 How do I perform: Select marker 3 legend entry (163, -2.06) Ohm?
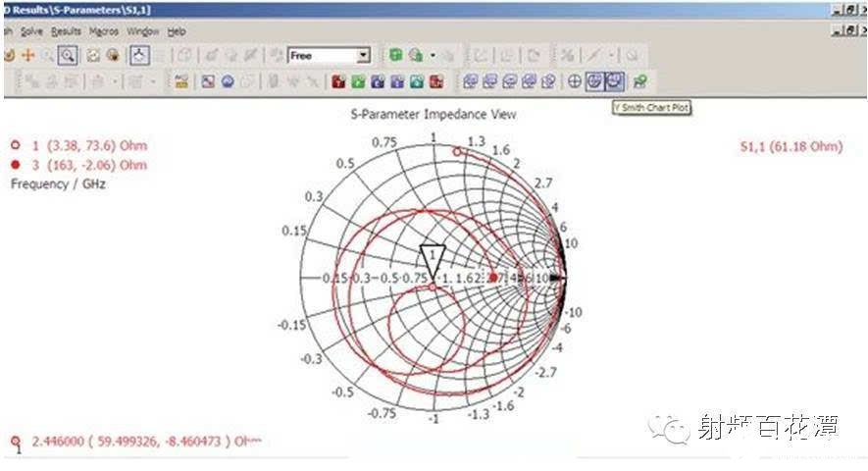click(88, 165)
